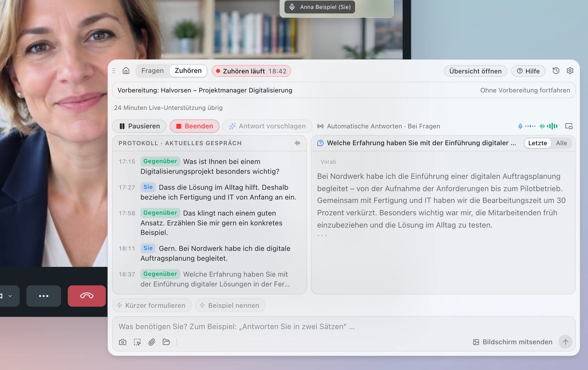Toggle Automatische Antworten · Bei Fragen
The image size is (588, 370).
click(379, 126)
